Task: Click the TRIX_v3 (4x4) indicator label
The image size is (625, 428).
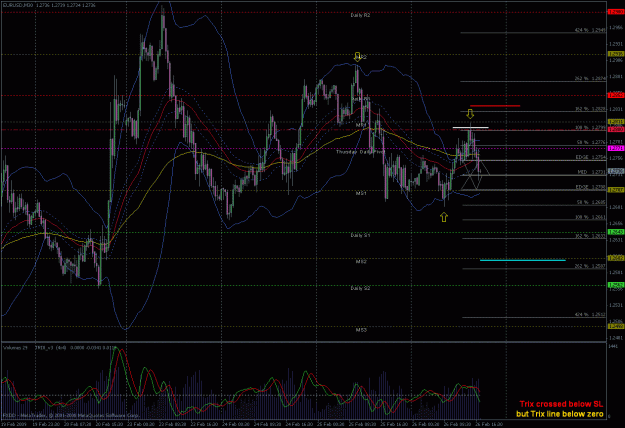Action: tap(50, 348)
